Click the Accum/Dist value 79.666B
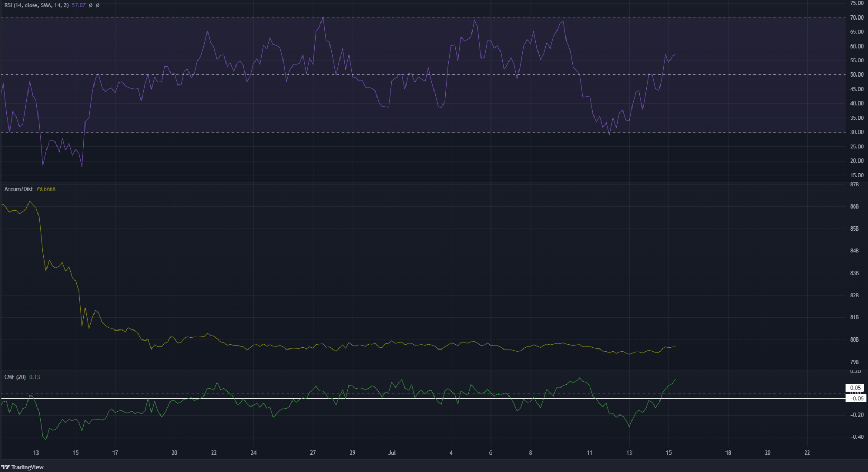Image resolution: width=868 pixels, height=472 pixels. click(45, 189)
